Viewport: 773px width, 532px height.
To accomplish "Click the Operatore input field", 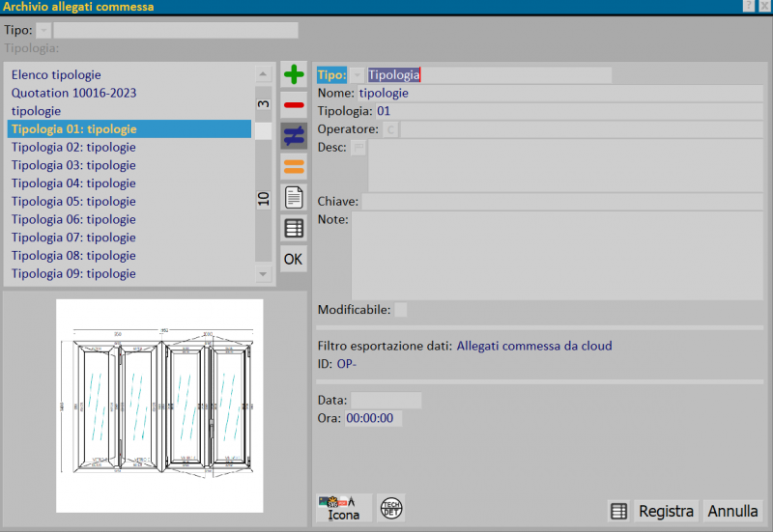I will point(582,129).
